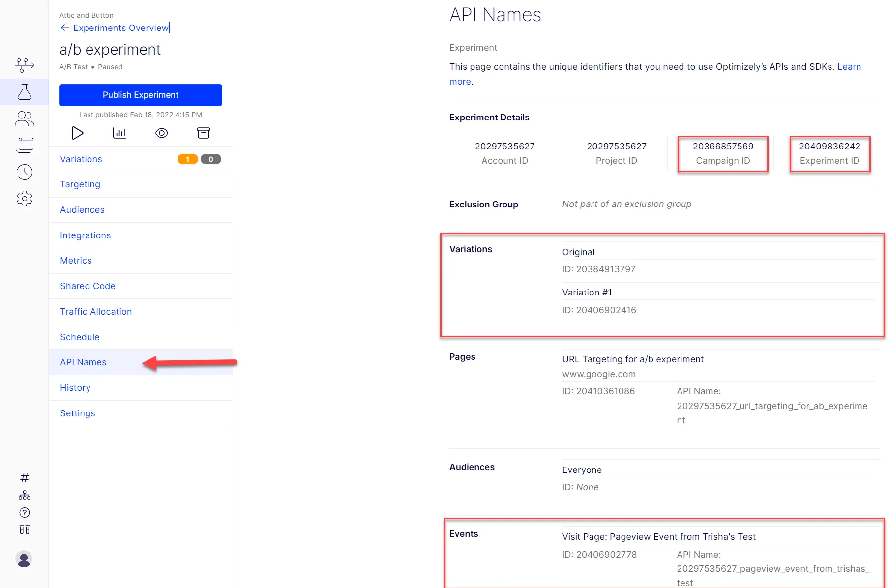
Task: Click the Publish Experiment button
Action: click(141, 95)
